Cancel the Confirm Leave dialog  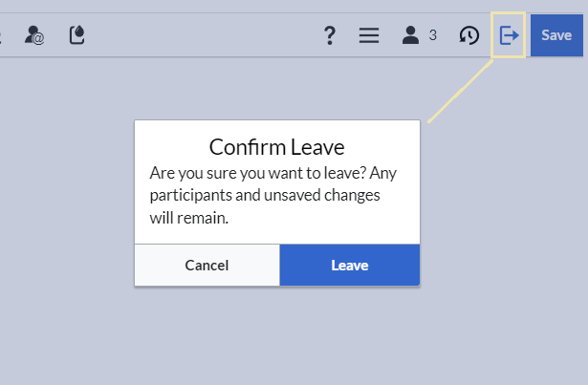[x=207, y=266]
